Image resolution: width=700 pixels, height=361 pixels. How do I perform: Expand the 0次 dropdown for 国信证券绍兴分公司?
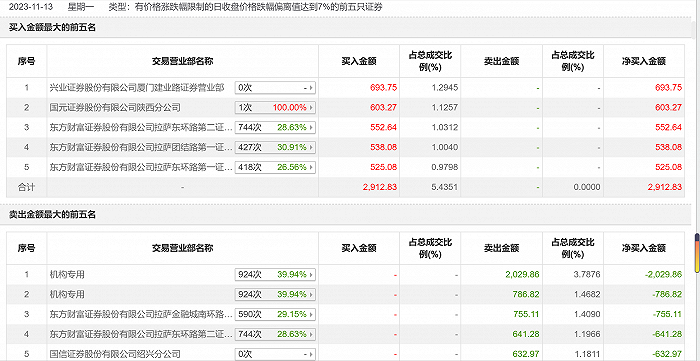coord(275,354)
